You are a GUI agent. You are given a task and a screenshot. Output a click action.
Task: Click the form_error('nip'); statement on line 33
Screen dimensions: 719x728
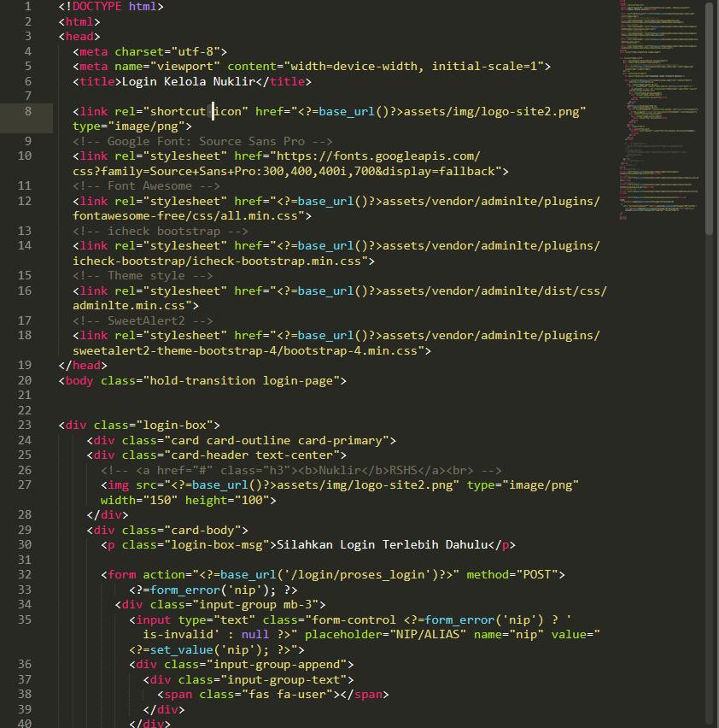[x=213, y=590]
